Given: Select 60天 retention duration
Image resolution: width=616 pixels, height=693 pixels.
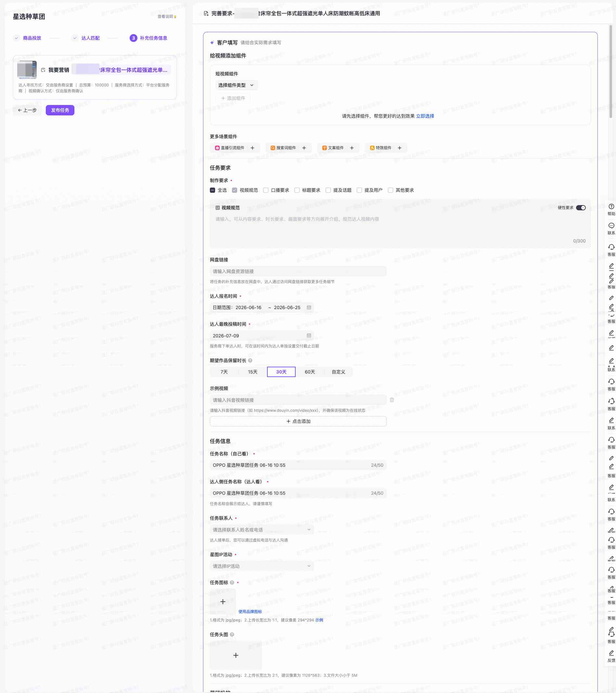Looking at the screenshot, I should (x=310, y=372).
